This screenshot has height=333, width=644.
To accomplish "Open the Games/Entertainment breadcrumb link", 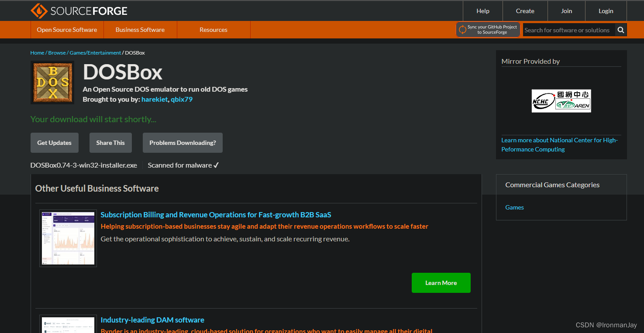I will (x=95, y=53).
